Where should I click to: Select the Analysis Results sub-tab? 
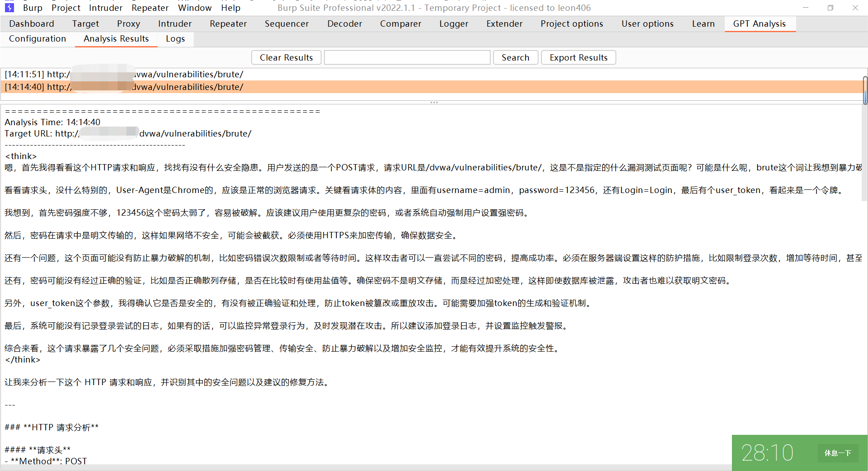pyautogui.click(x=116, y=39)
